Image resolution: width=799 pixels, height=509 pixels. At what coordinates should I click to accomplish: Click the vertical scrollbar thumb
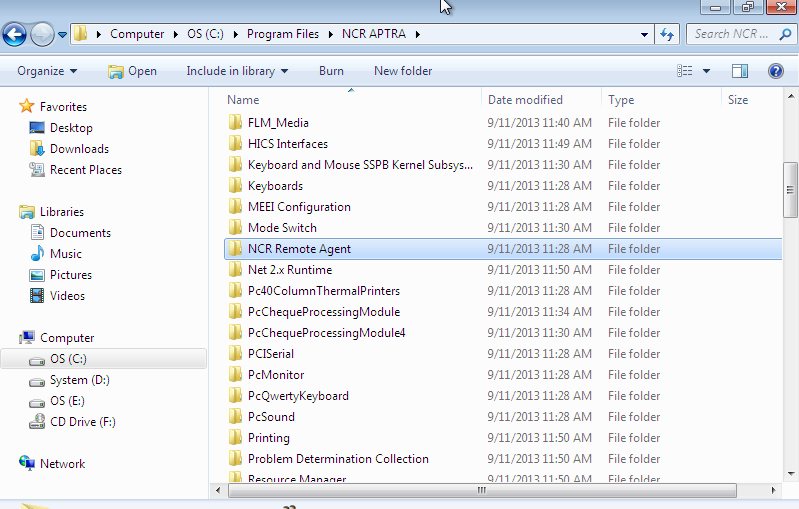(790, 190)
